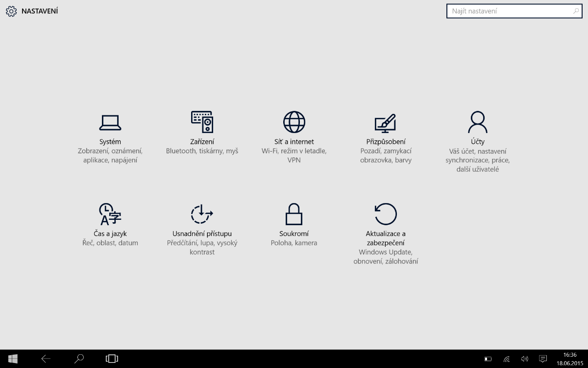
Task: Open Přizpůsobení personalization icon
Action: coord(385,123)
